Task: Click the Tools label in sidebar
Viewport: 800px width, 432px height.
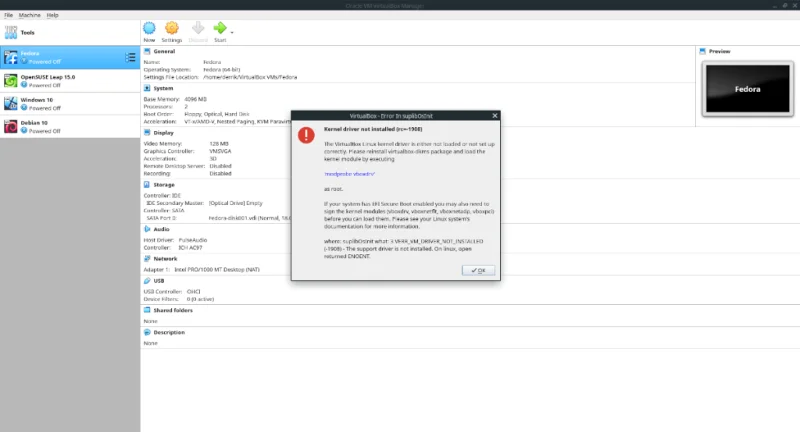Action: [x=28, y=33]
